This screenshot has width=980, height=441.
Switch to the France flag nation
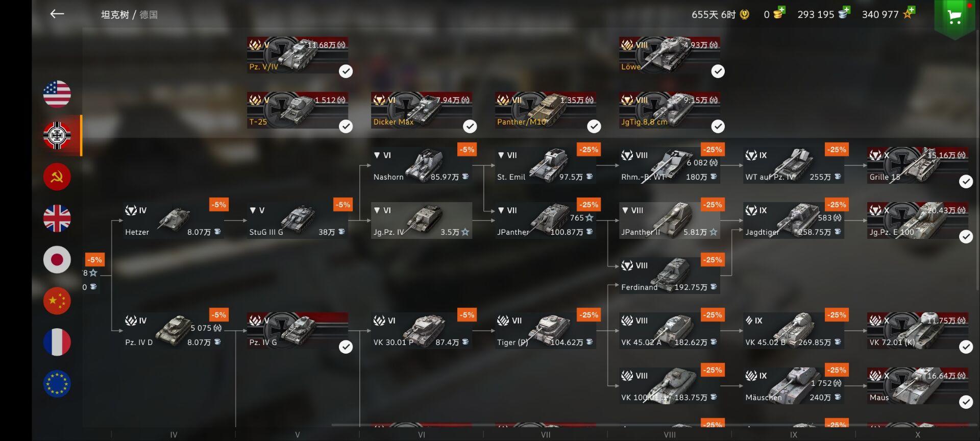(57, 342)
